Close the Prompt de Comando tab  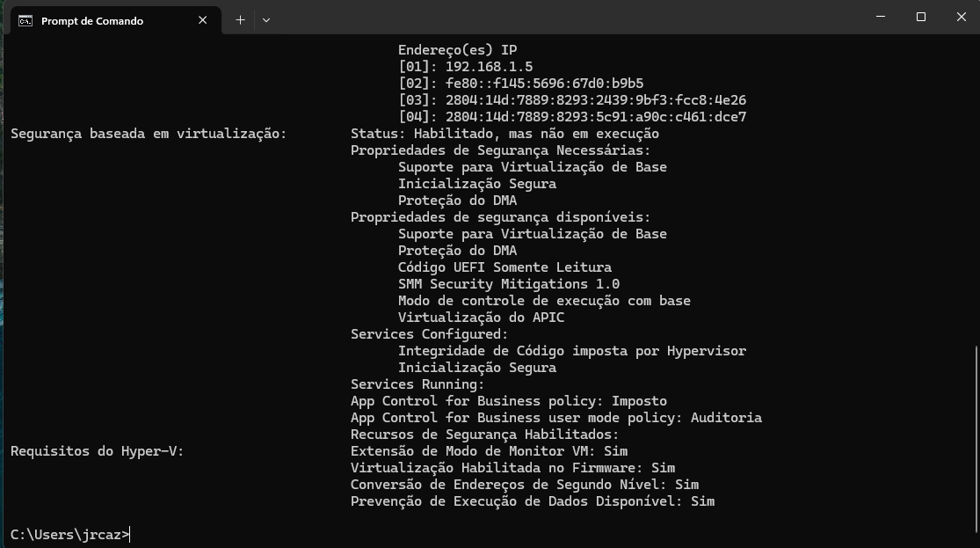click(x=202, y=20)
